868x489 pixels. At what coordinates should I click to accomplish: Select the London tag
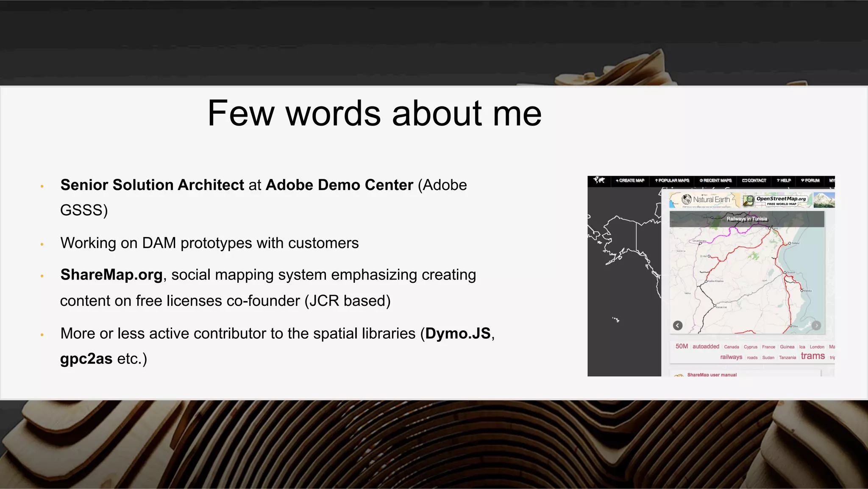(x=817, y=347)
